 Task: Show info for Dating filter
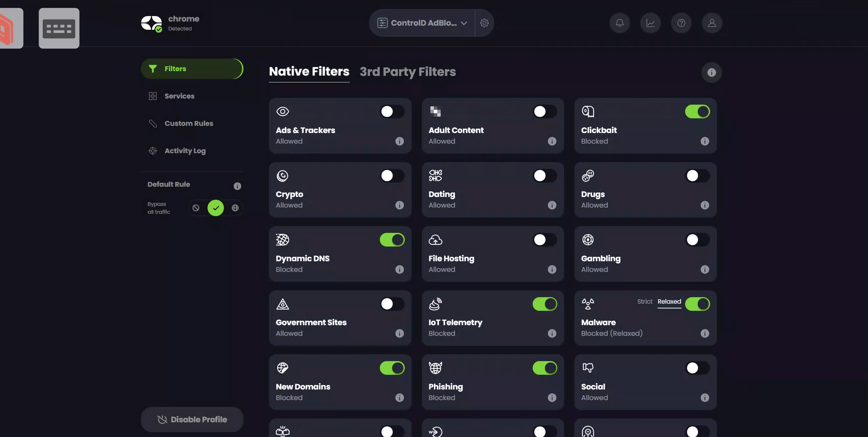click(x=552, y=205)
